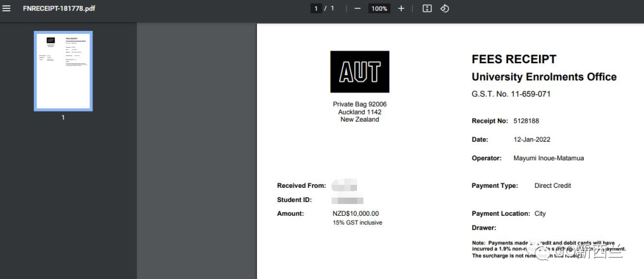Click the rotate counterclockwise icon

pyautogui.click(x=445, y=8)
